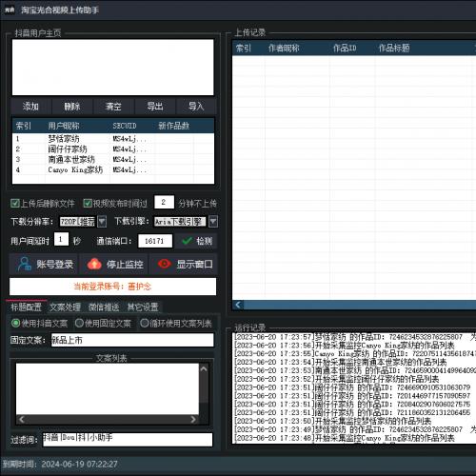This screenshot has width=476, height=476.
Task: Open the 下载引擎 dropdown arrow
Action: [x=213, y=221]
